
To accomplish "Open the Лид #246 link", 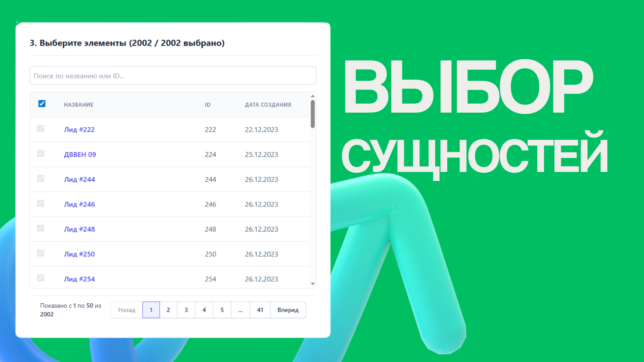I will coord(79,204).
